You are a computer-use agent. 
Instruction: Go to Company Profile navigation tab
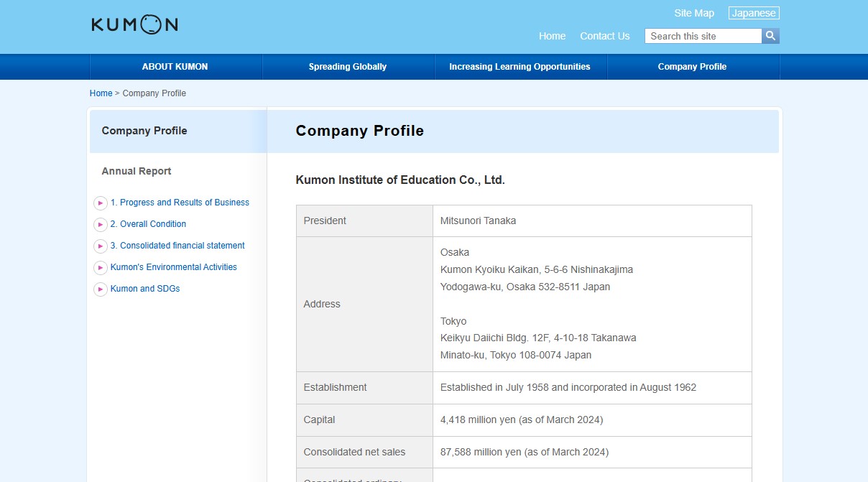point(692,67)
